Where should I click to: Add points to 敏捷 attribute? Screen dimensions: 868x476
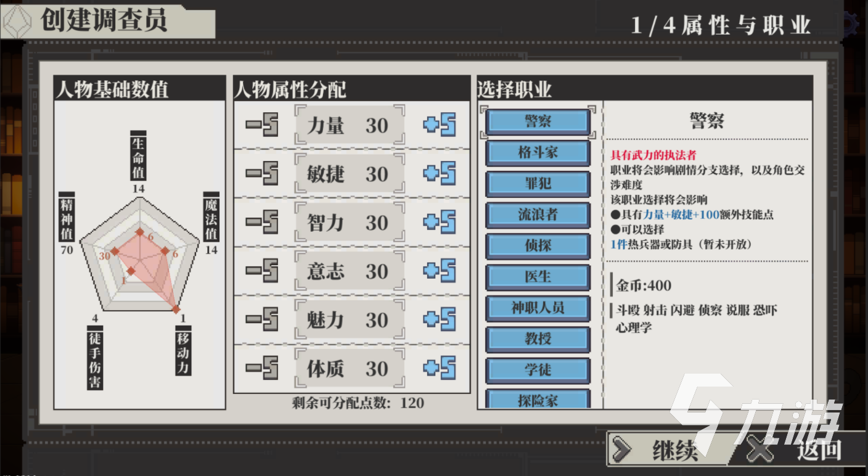tap(439, 174)
